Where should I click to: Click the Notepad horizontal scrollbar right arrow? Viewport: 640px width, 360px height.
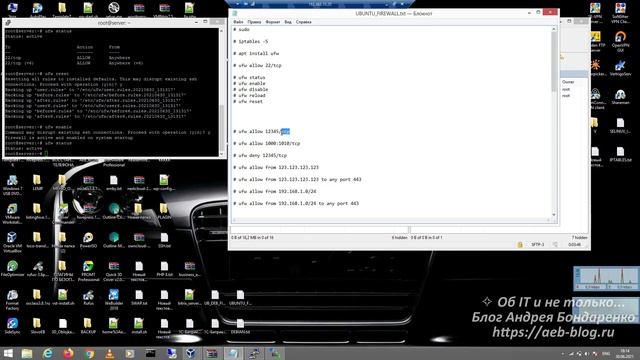(548, 220)
